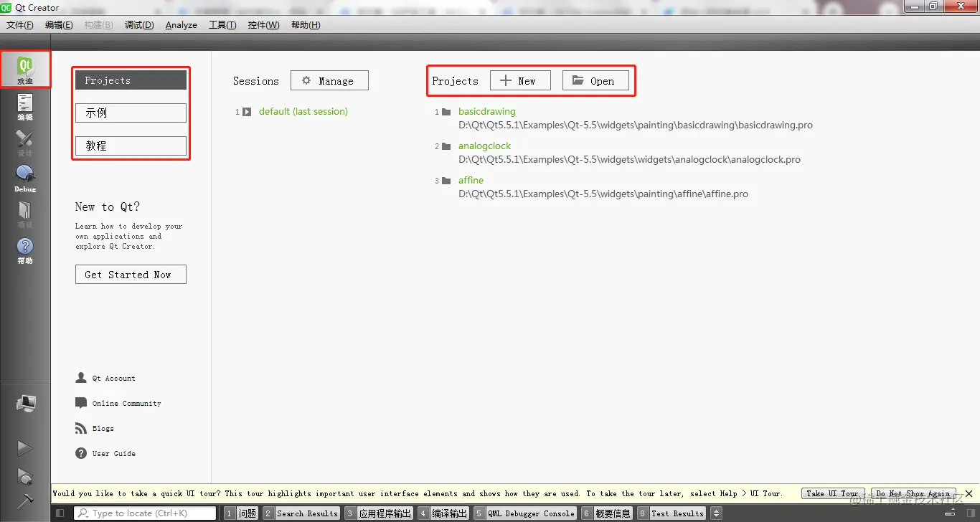The width and height of the screenshot is (980, 522).
Task: Click the analogclock.pro file path
Action: tap(629, 159)
